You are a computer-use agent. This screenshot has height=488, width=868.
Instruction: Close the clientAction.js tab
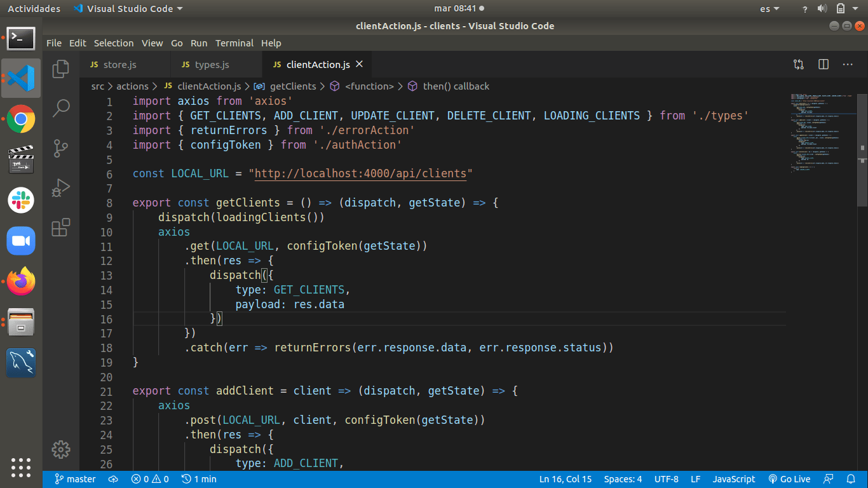pos(359,65)
